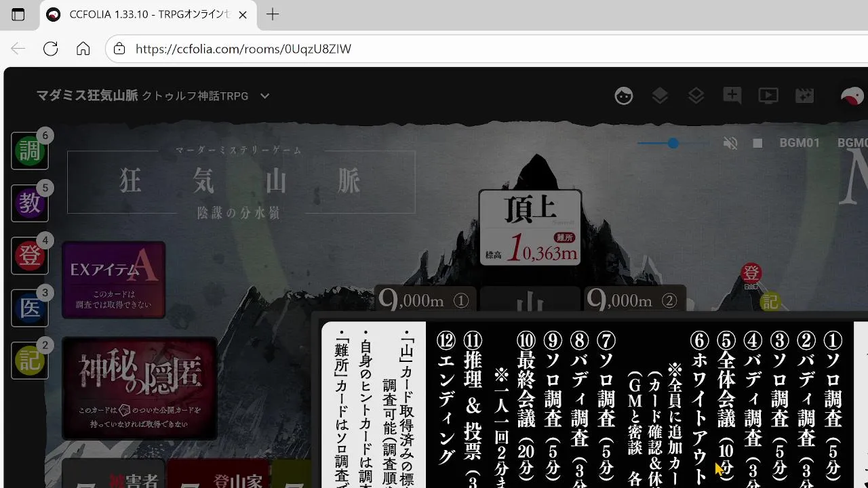Click ⑪推理&投票 line in schedule panel
Viewport: 868px width, 488px height.
(x=473, y=409)
